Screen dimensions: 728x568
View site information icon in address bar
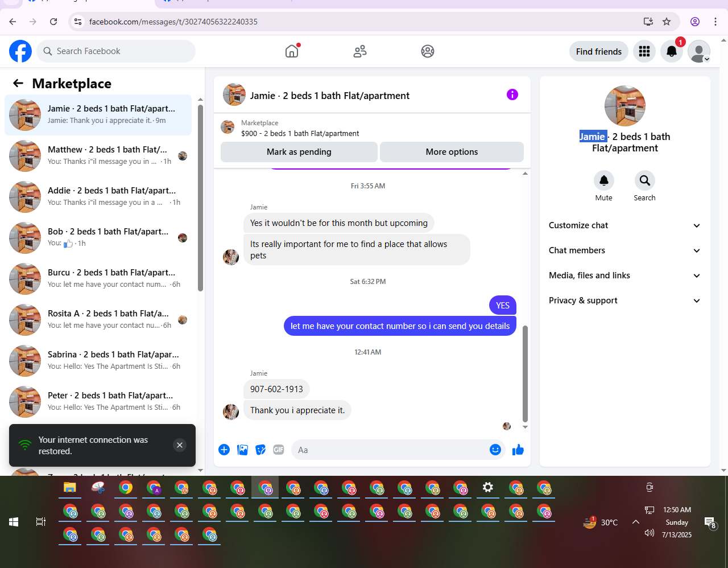tap(78, 22)
